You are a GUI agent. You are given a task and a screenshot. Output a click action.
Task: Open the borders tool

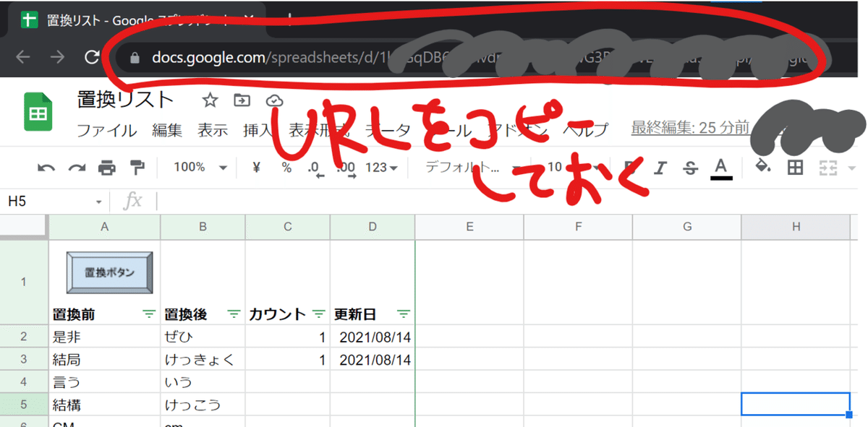tap(794, 167)
